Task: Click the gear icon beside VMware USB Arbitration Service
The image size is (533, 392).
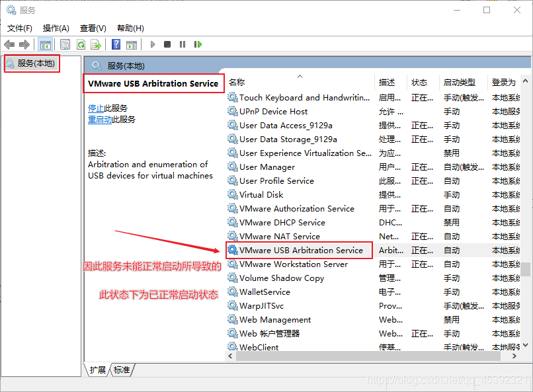Action: 233,251
